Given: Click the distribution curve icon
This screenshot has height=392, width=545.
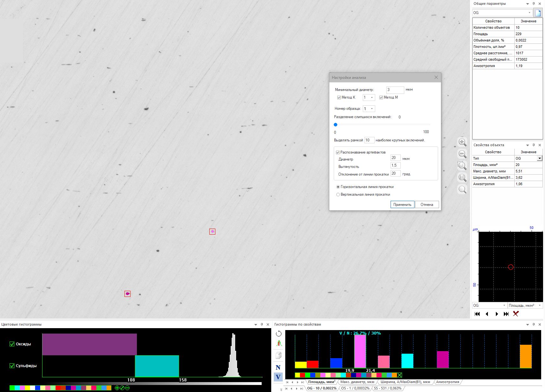Looking at the screenshot, I should (279, 344).
